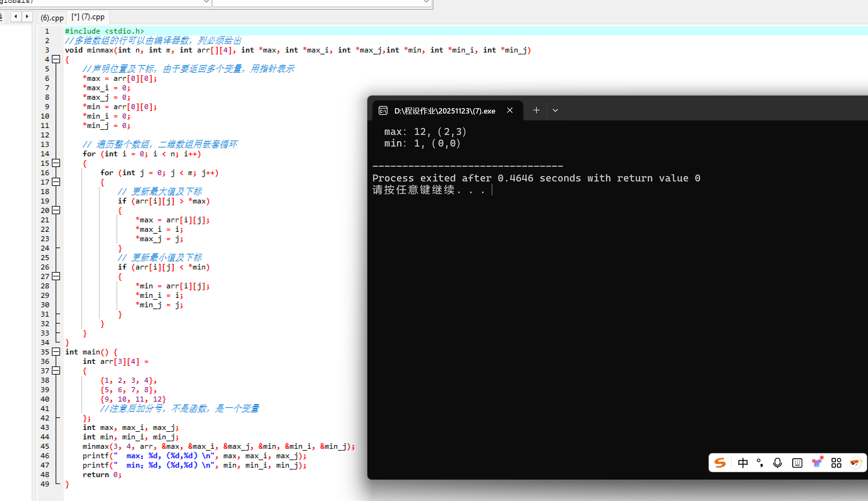Click the terminal tab's console icon

383,110
